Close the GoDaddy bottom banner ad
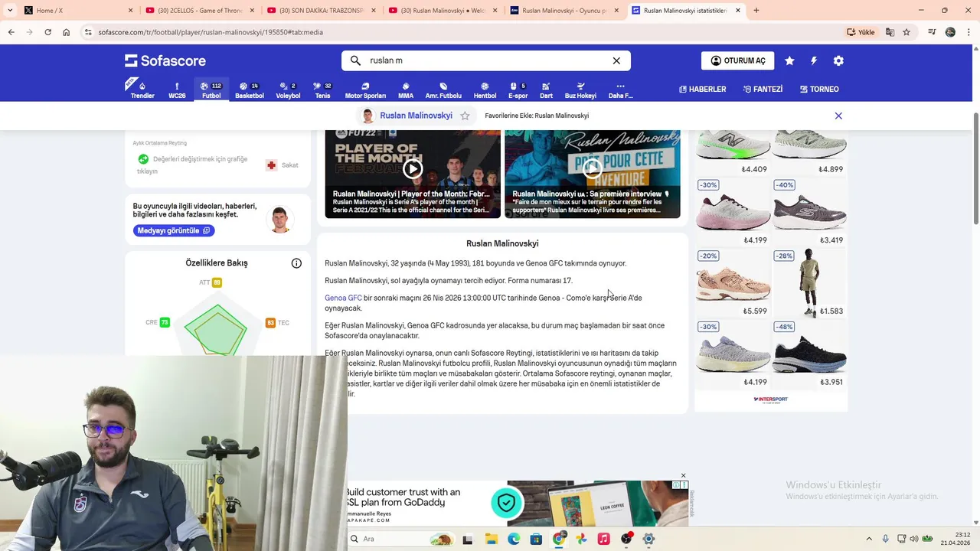 [x=684, y=476]
